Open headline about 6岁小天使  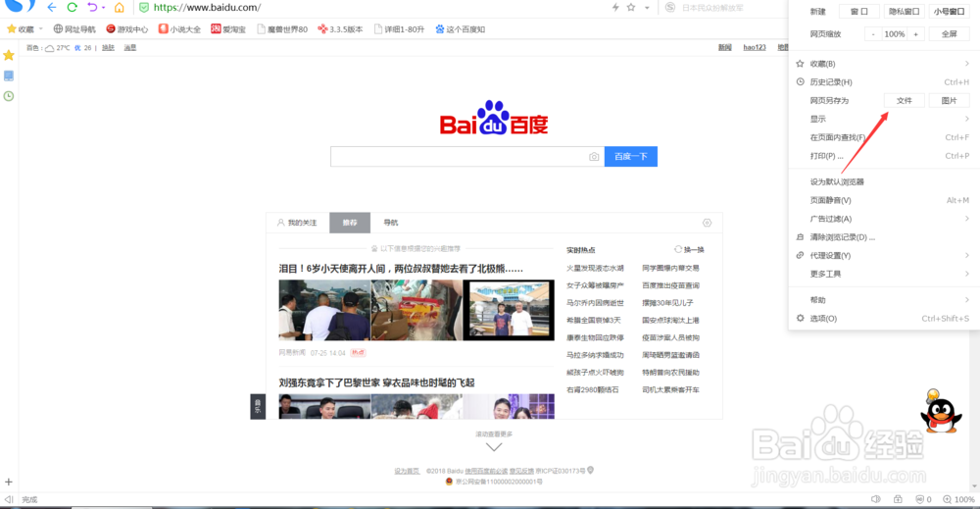tap(401, 269)
